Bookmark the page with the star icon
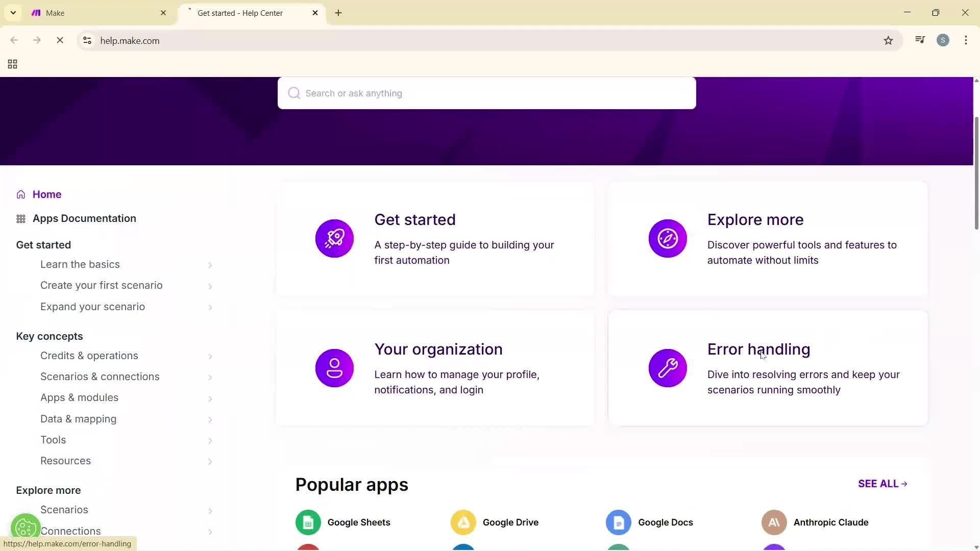The image size is (980, 551). pyautogui.click(x=888, y=40)
